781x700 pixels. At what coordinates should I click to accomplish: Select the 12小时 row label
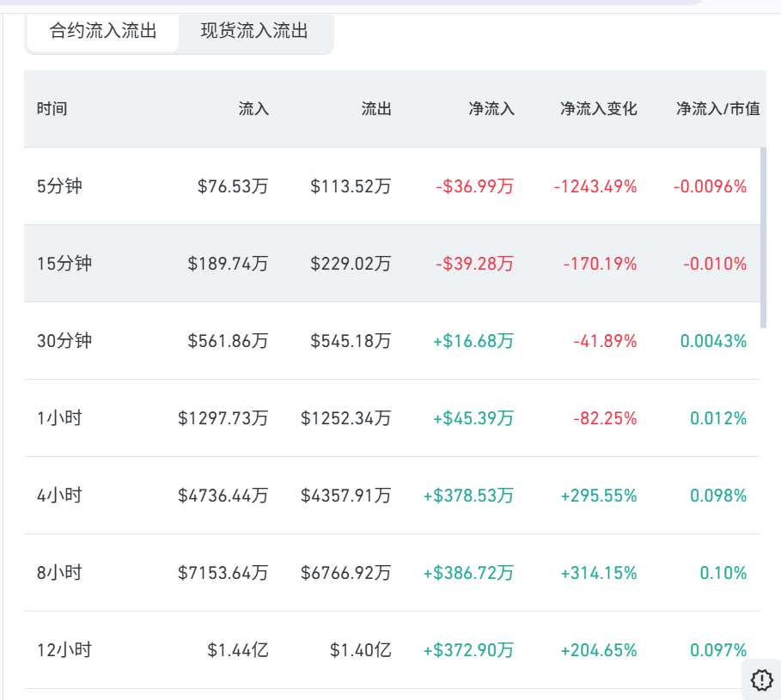(64, 650)
